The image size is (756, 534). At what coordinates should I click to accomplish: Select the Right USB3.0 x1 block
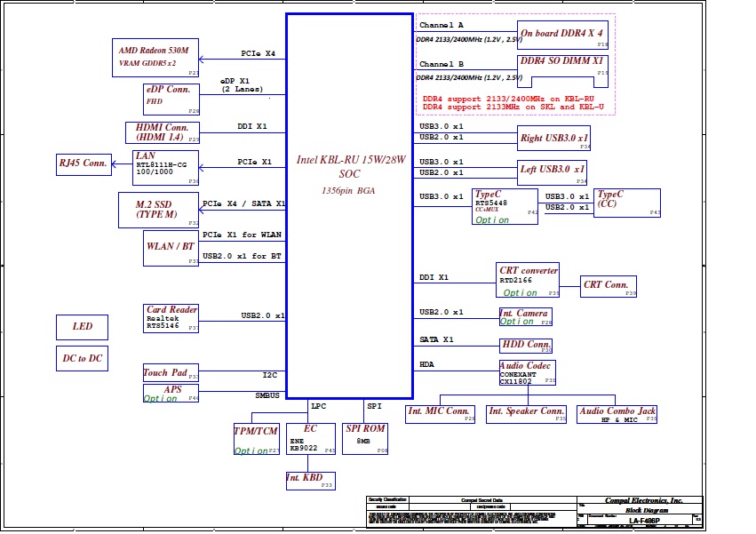pos(554,138)
